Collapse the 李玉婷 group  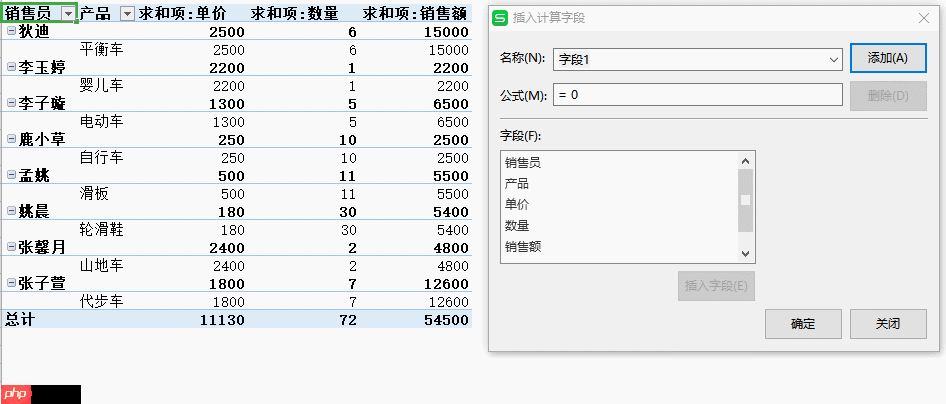pos(11,68)
